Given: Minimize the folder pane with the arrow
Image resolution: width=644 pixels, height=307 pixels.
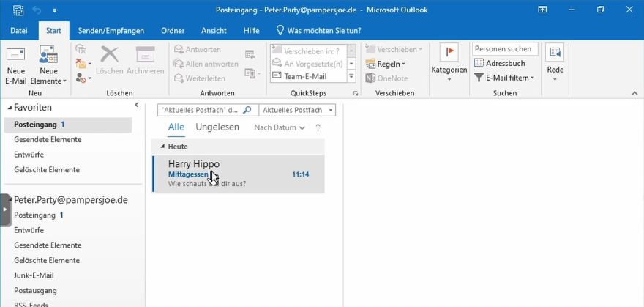Looking at the screenshot, I should 136,106.
